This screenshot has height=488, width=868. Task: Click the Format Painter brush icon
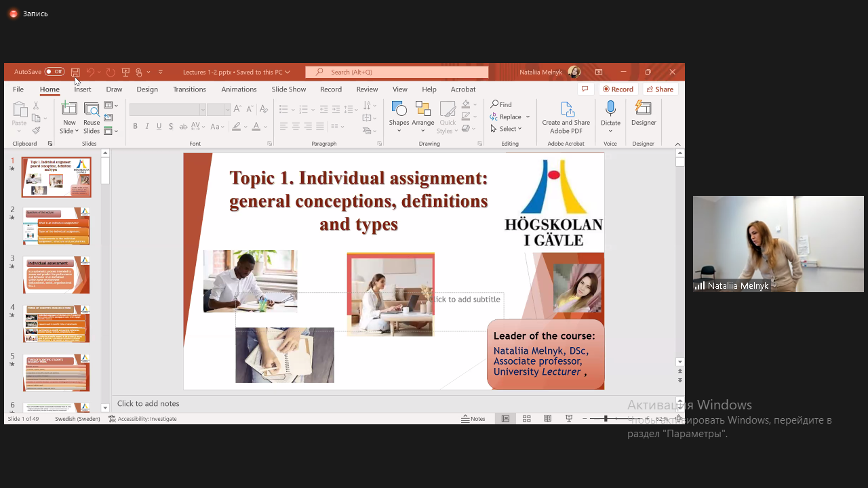[x=36, y=130]
